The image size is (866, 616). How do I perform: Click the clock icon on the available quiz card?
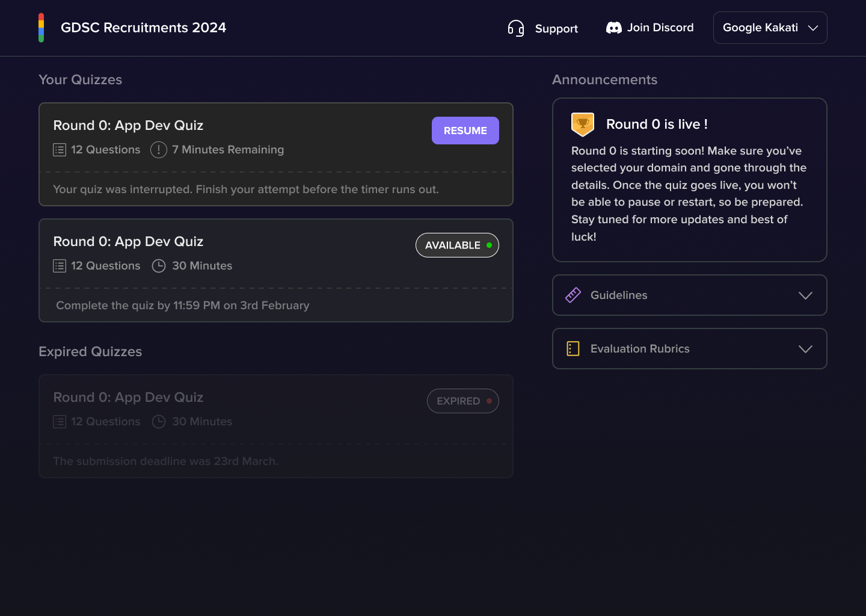tap(159, 266)
